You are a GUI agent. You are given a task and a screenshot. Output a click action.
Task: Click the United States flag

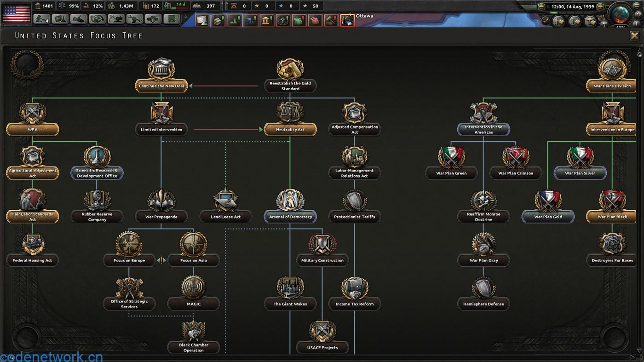click(16, 13)
